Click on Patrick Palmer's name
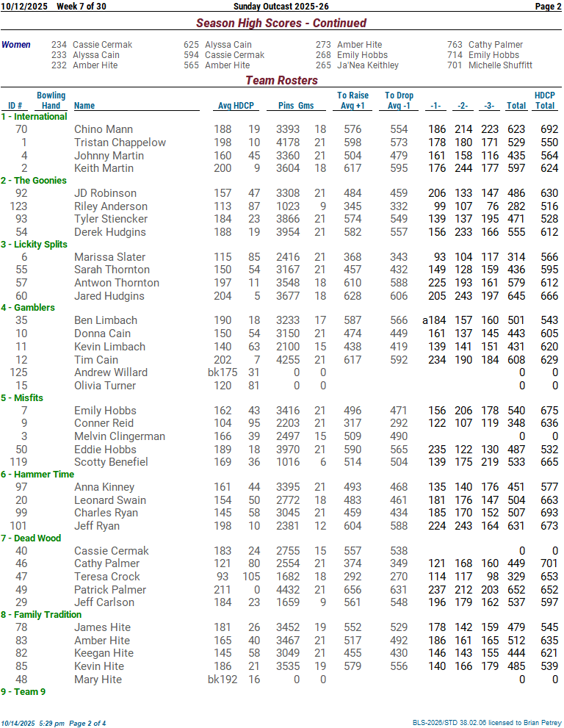Image resolution: width=564 pixels, height=728 pixels. [x=109, y=590]
